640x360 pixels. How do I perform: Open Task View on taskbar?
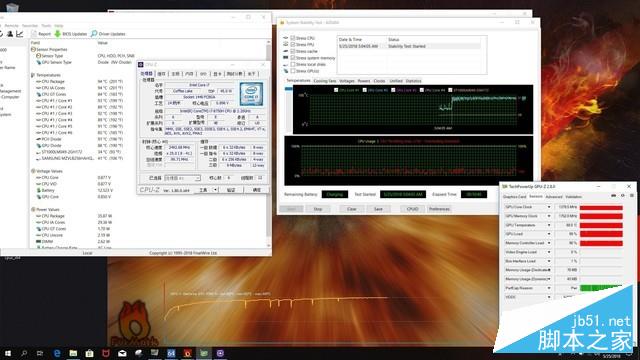click(40, 353)
